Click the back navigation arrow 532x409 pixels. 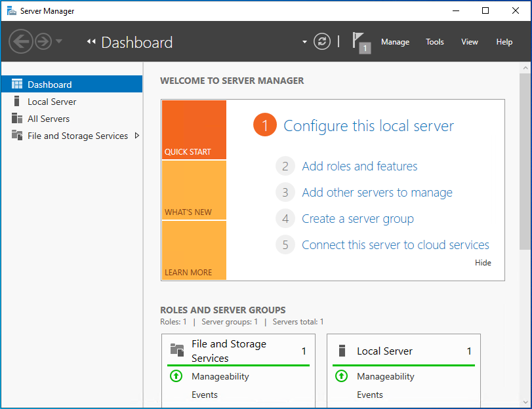(21, 41)
